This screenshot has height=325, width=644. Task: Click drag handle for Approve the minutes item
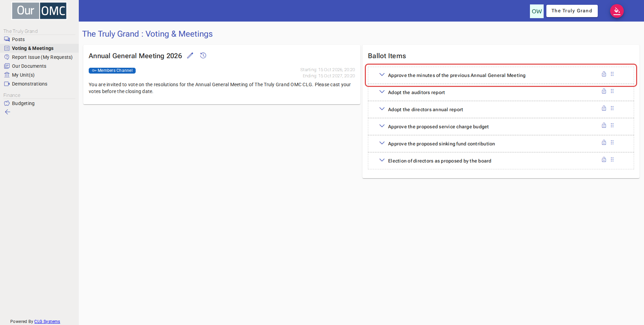612,74
